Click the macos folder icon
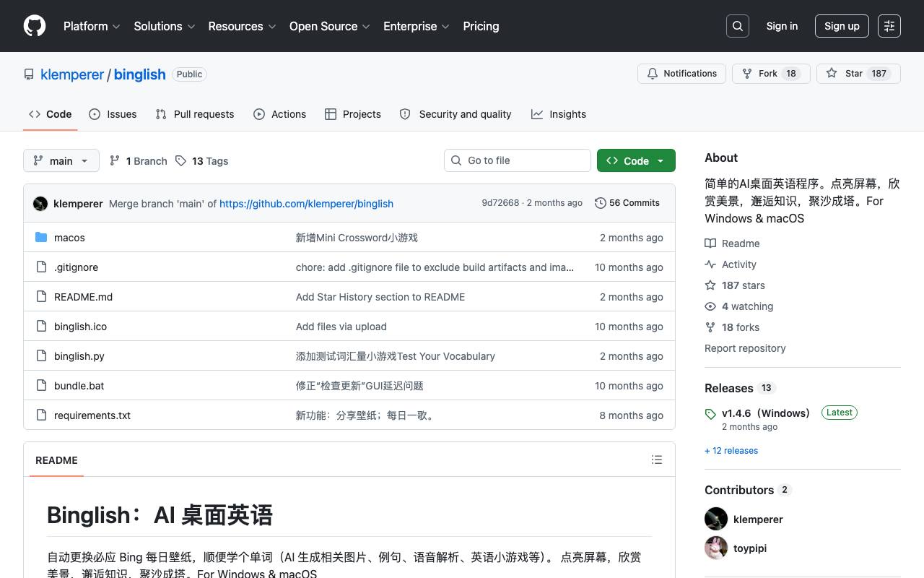924x578 pixels. coord(41,238)
